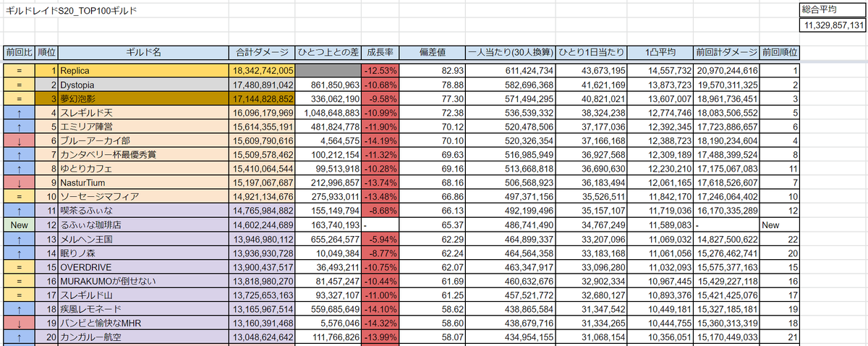
Task: Select the gap value 559,685,649
Action: coord(328,308)
